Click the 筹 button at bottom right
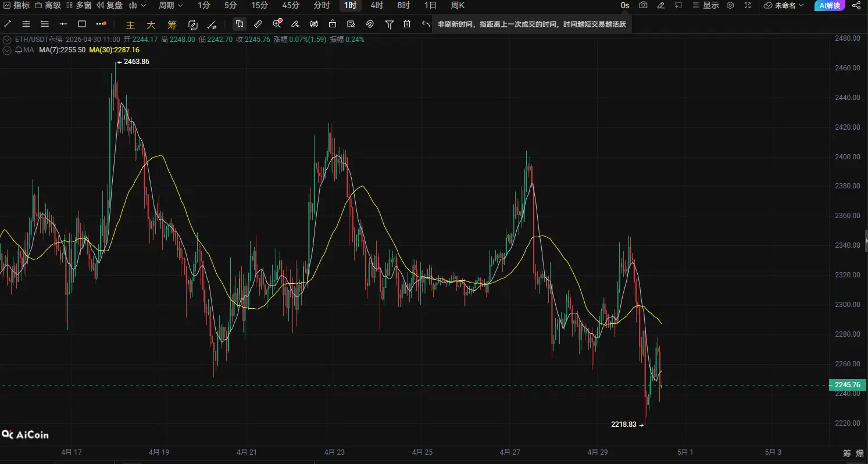The height and width of the screenshot is (464, 868). pos(846,454)
